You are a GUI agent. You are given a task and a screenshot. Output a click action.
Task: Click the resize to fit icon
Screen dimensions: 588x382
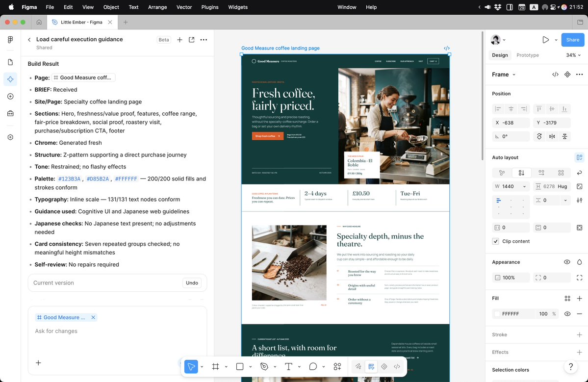point(579,186)
